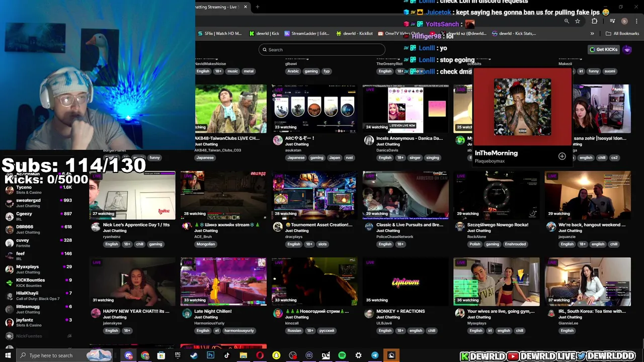Click the Get KICKs button

pos(603,49)
